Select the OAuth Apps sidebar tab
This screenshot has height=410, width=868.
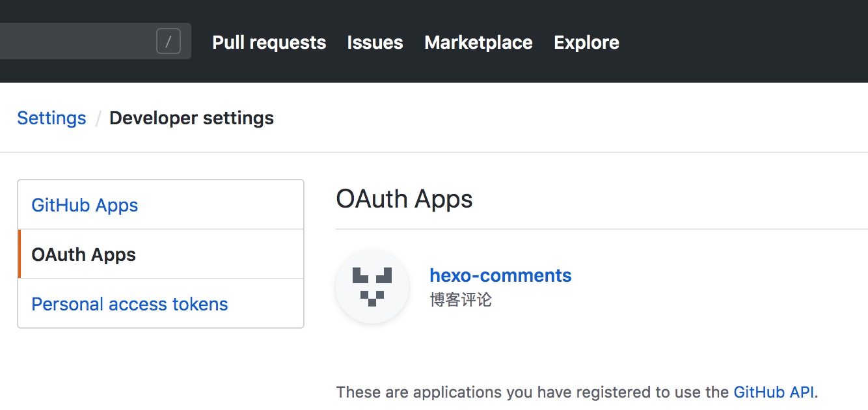84,254
